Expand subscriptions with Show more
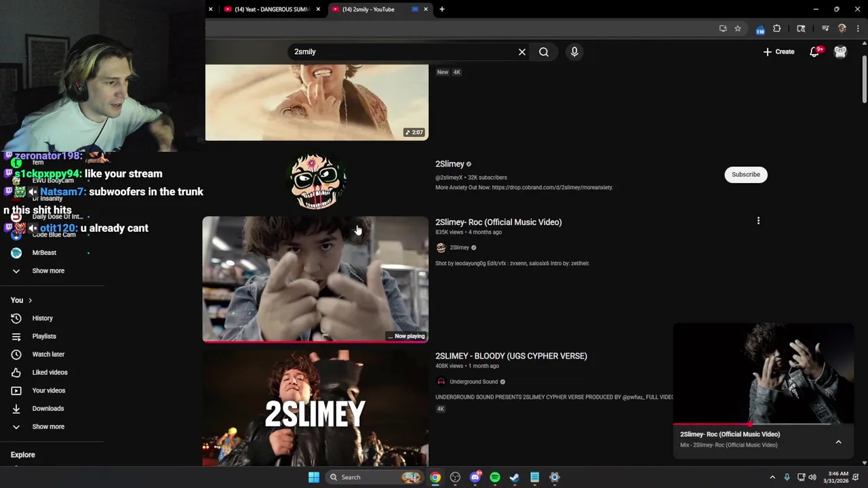 [x=48, y=271]
